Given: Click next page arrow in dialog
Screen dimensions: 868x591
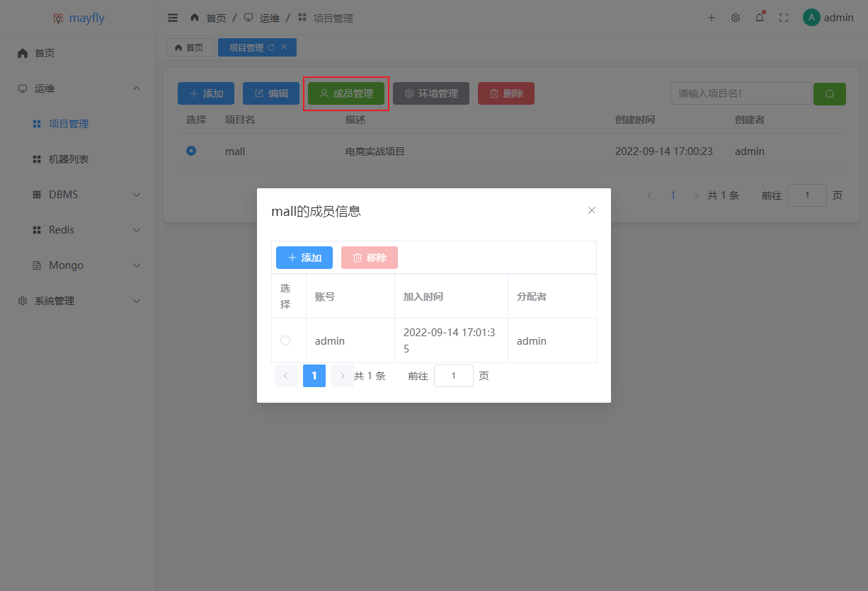Looking at the screenshot, I should pos(343,376).
